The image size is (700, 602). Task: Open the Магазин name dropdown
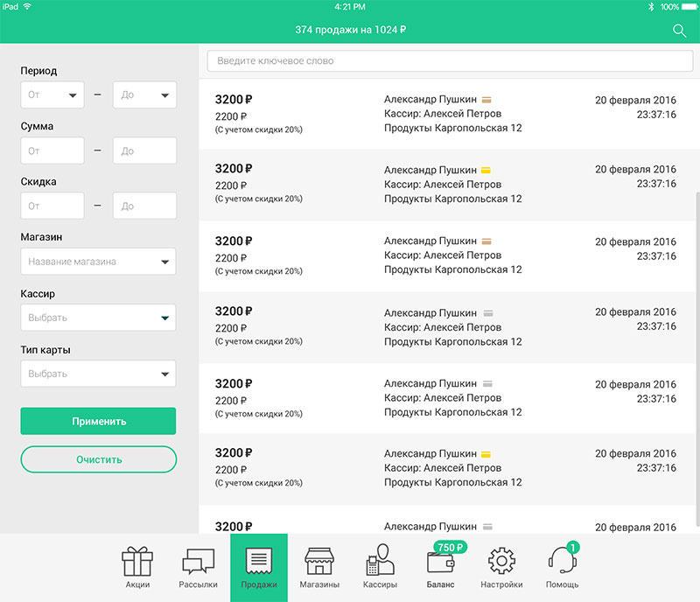tap(98, 261)
